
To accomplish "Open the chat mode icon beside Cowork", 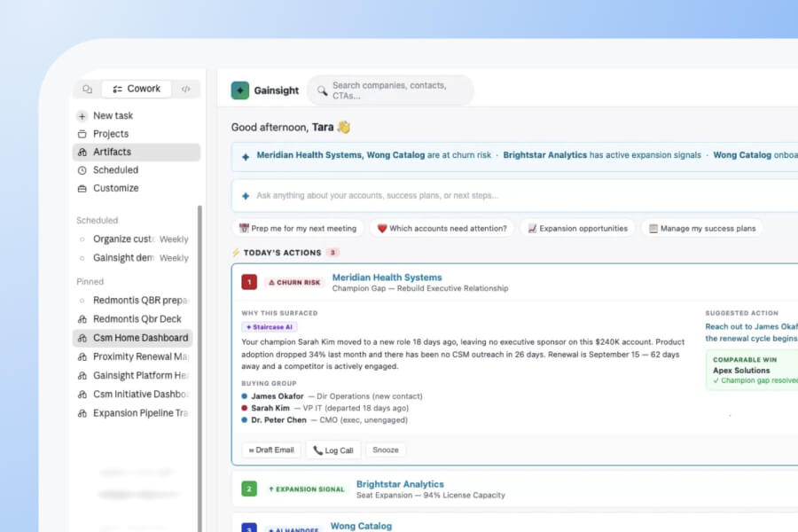I will point(87,89).
